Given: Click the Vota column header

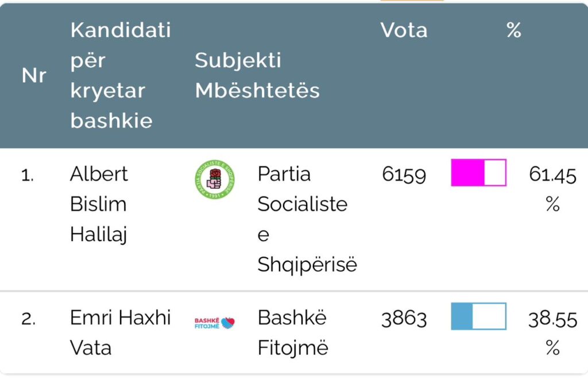Looking at the screenshot, I should tap(404, 30).
